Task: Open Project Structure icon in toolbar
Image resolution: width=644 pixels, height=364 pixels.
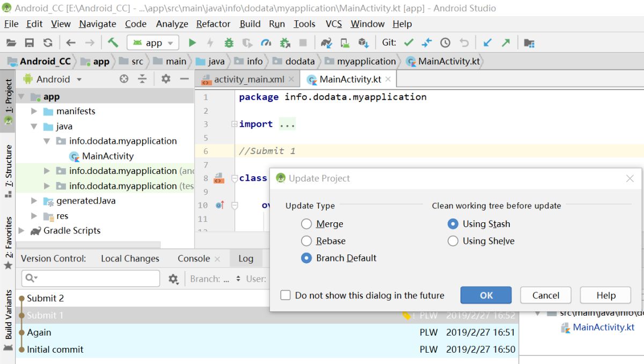Action: pos(529,43)
